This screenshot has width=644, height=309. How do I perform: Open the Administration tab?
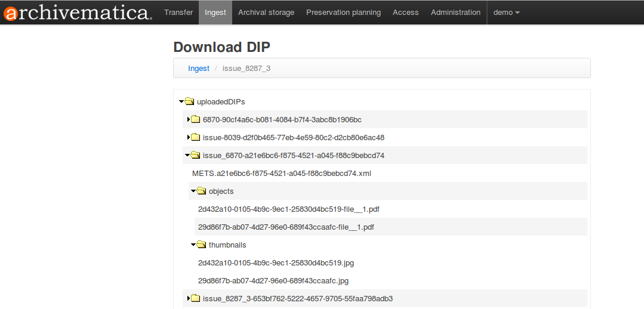point(455,13)
